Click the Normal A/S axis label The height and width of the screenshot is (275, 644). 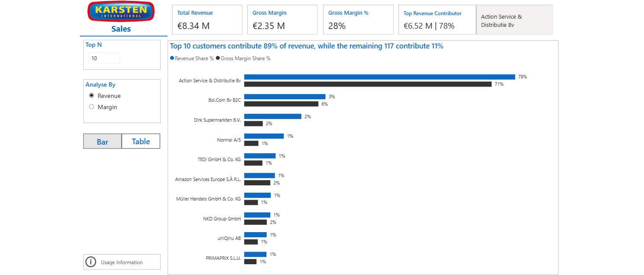(229, 140)
